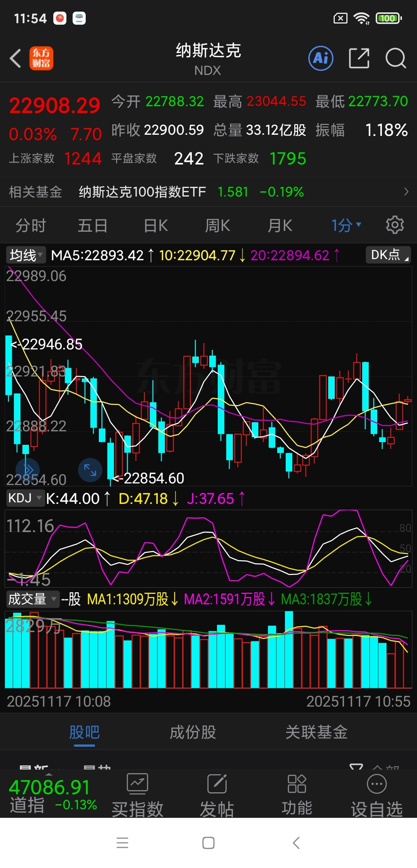Tap the Android home square button
Image resolution: width=417 pixels, height=868 pixels.
click(208, 843)
